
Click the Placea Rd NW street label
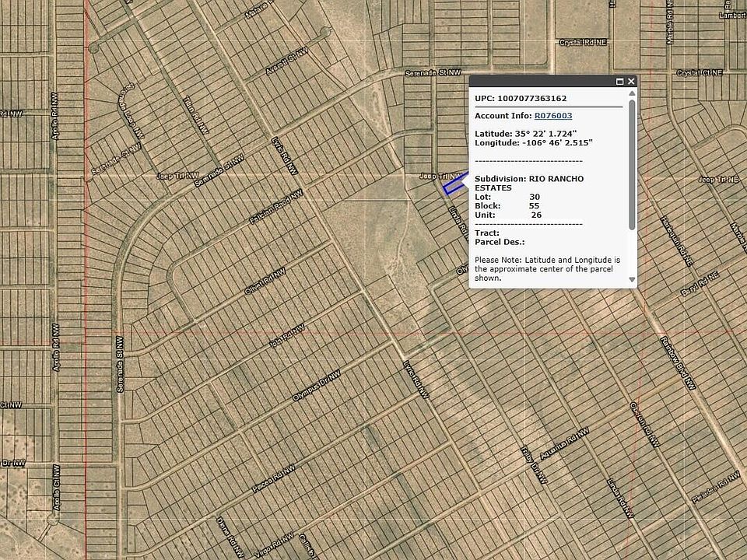273,479
